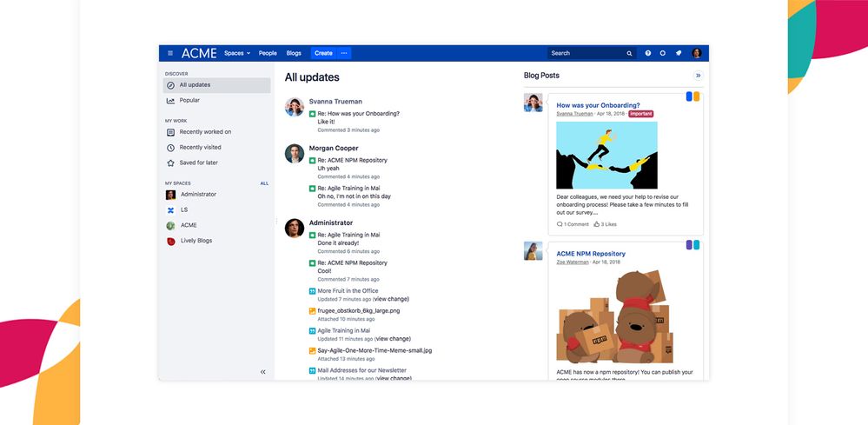This screenshot has width=868, height=425.
Task: Click the LS space icon
Action: [x=170, y=210]
